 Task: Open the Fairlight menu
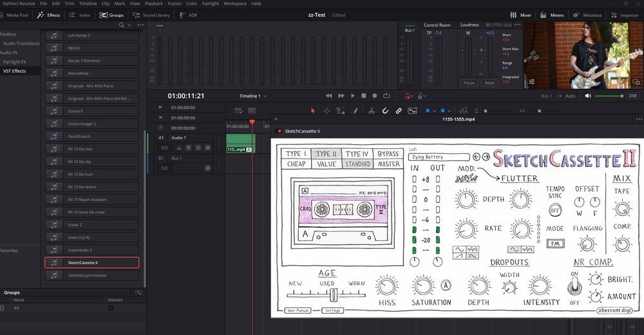pos(211,3)
